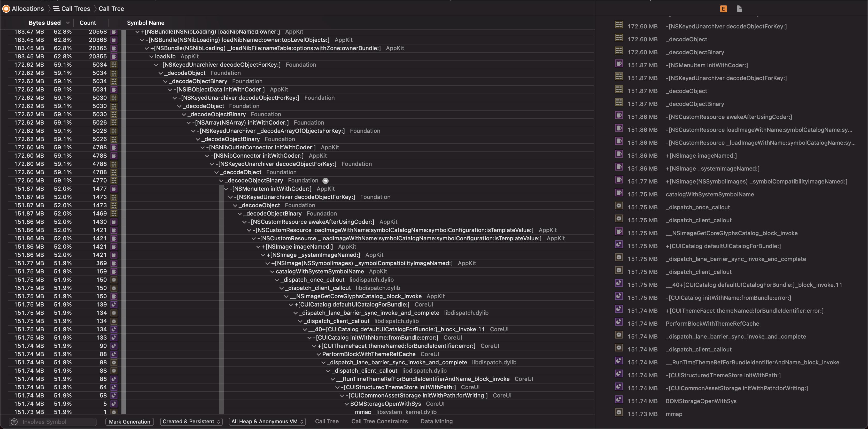Click the filter icon in Involves Symbol field
The height and width of the screenshot is (429, 868).
14,422
